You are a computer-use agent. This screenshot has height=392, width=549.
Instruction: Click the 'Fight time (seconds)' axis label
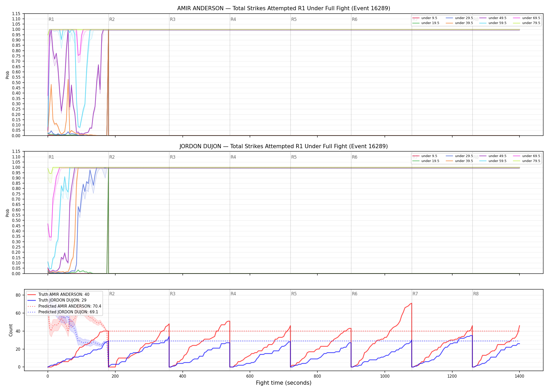(284, 383)
